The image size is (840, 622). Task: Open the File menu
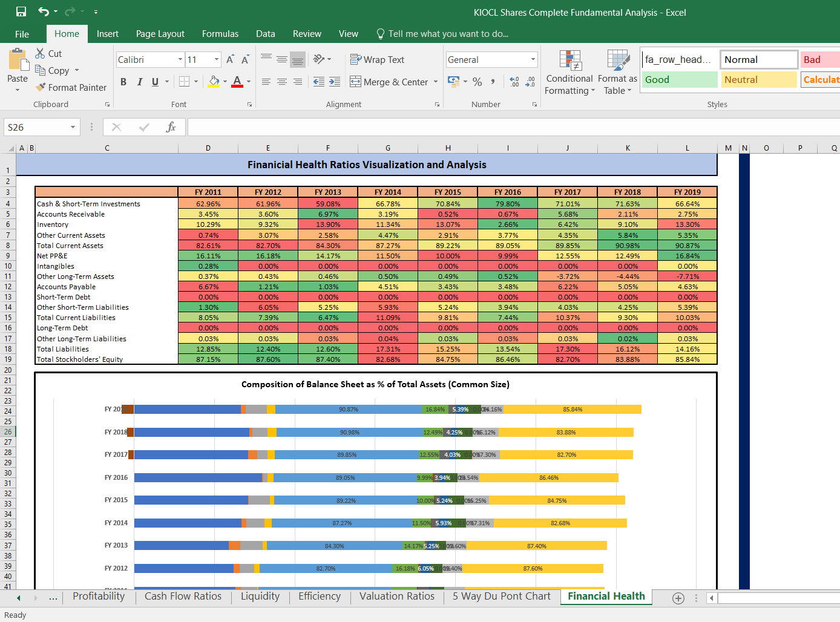coord(22,34)
